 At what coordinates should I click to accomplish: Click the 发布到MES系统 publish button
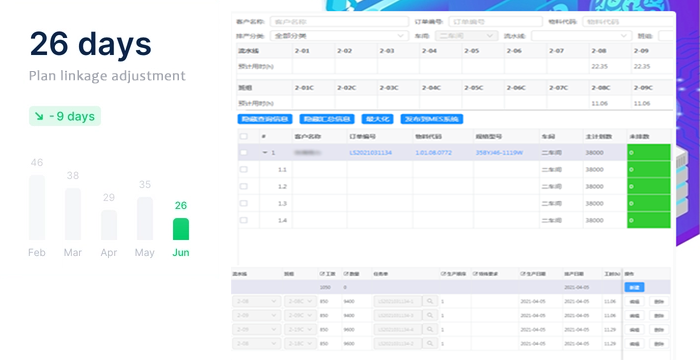tap(432, 119)
